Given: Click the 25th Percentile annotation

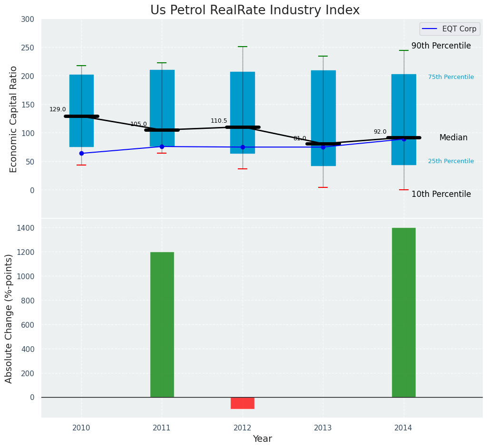Looking at the screenshot, I should [x=450, y=161].
